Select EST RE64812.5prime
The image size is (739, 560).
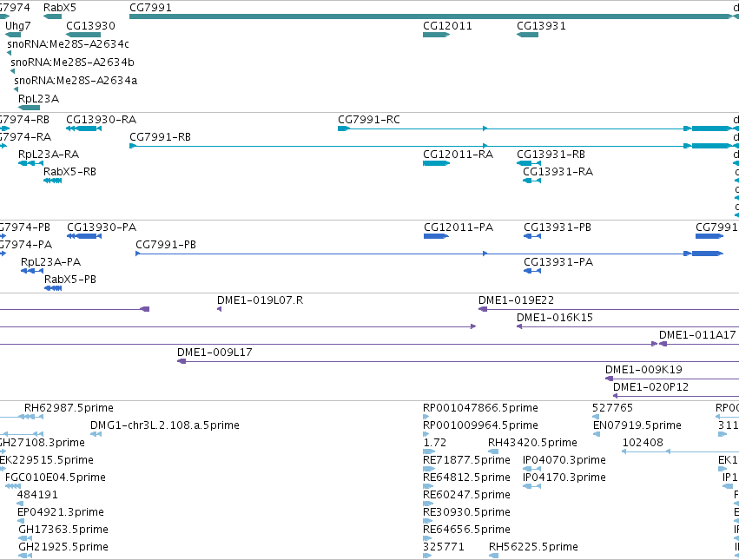tap(428, 486)
